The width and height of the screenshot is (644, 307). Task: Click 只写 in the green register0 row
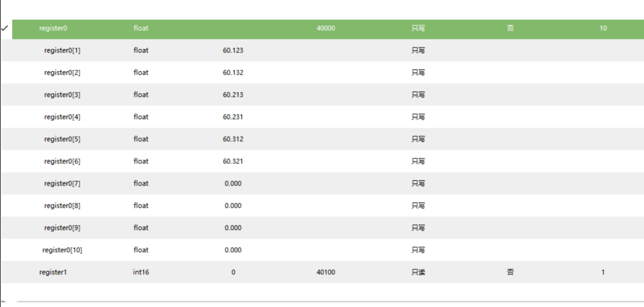[x=418, y=28]
